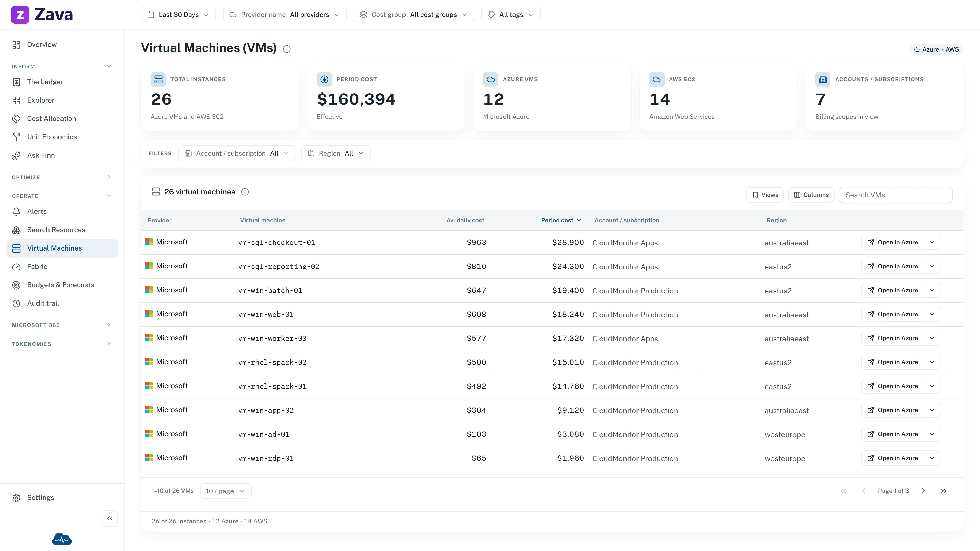Click the Microsoft logo in vm-sql-checkout-01 row
The width and height of the screenshot is (980, 551).
point(149,242)
